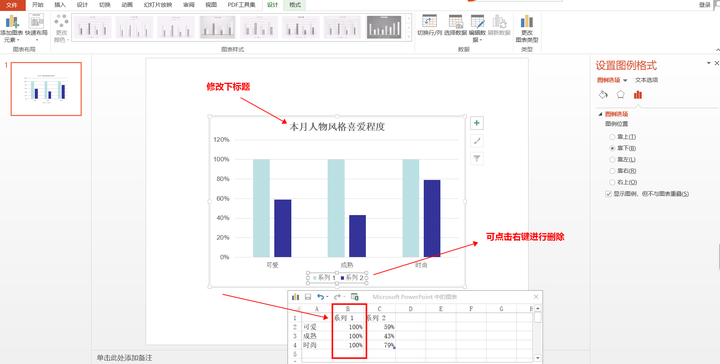Viewport: 720px width, 364px height.
Task: Click the Save icon in data sheet toolbar
Action: 308,297
